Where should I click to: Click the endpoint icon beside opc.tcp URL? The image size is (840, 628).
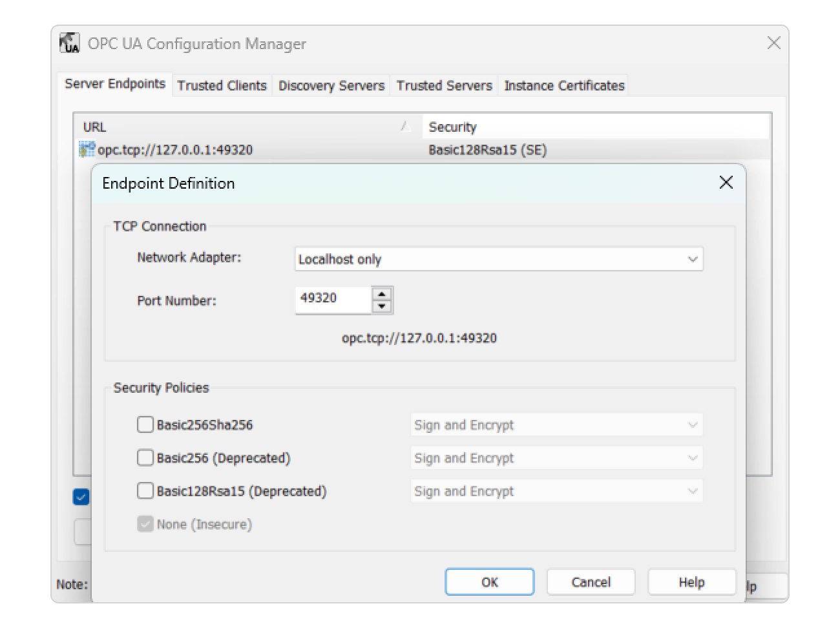click(x=87, y=150)
